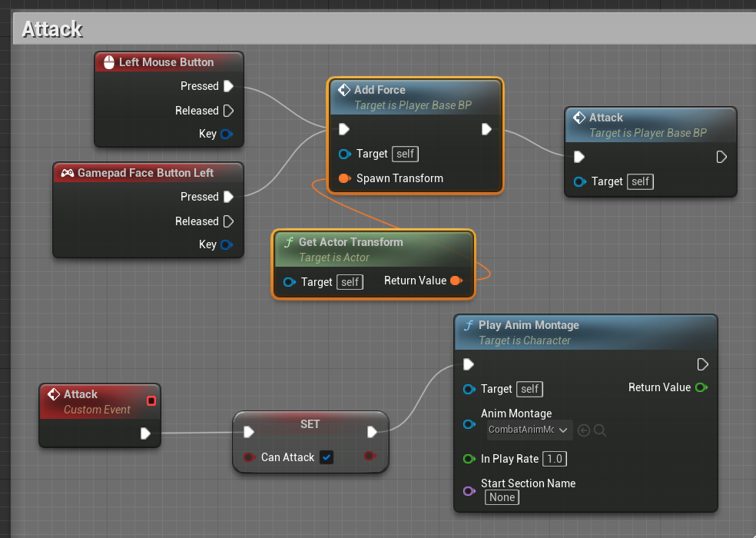Image resolution: width=756 pixels, height=538 pixels.
Task: Select Get Actor Transform node title
Action: point(351,242)
